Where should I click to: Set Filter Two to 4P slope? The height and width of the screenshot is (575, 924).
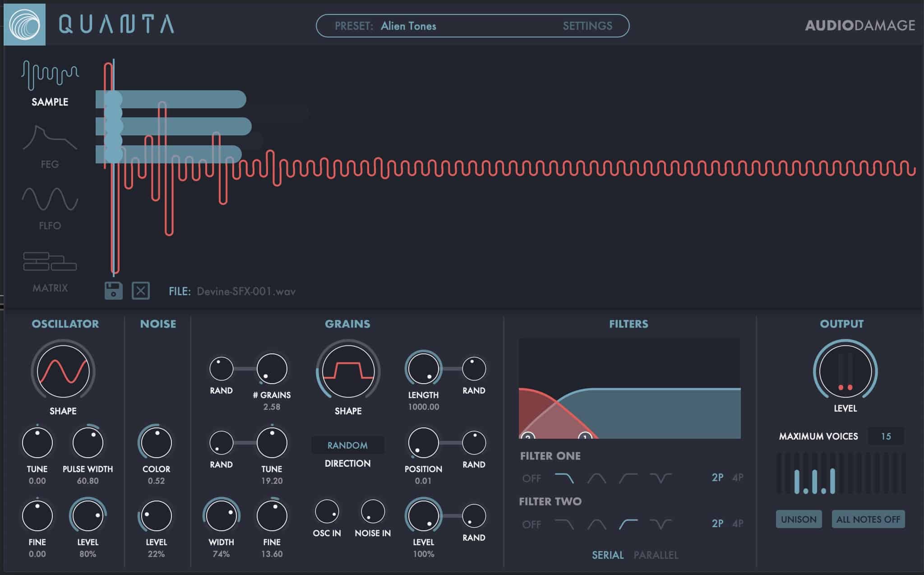pyautogui.click(x=738, y=524)
